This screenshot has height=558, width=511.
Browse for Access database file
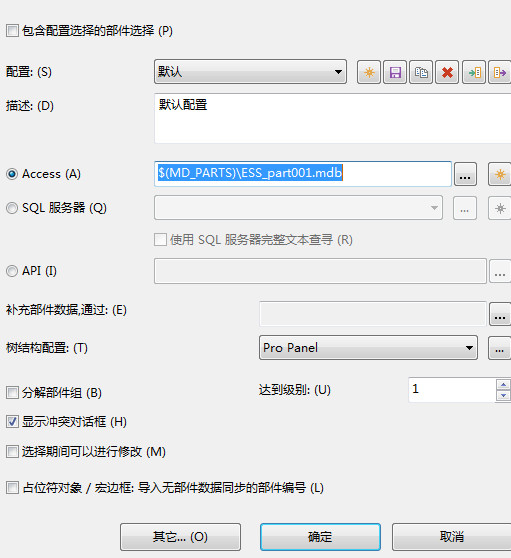465,174
